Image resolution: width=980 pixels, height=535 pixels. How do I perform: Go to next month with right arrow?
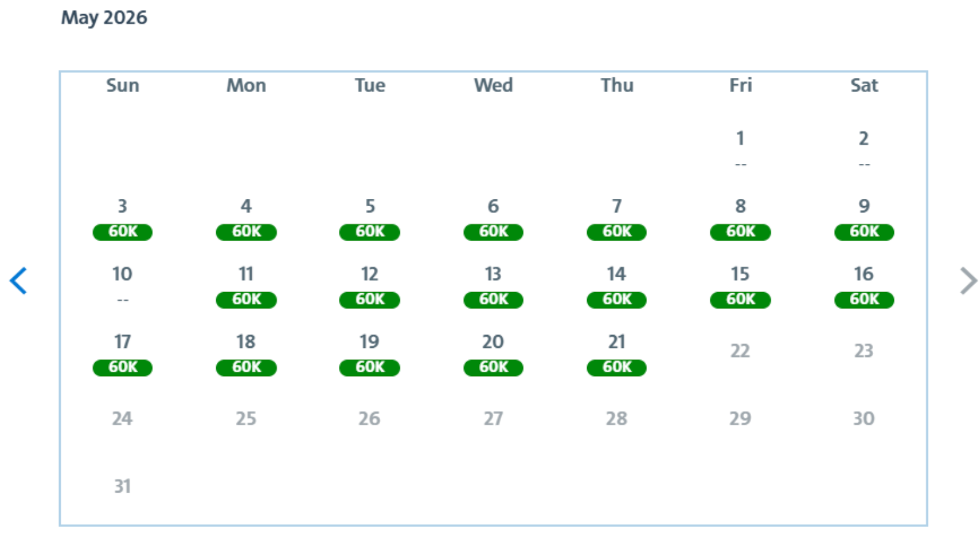968,281
